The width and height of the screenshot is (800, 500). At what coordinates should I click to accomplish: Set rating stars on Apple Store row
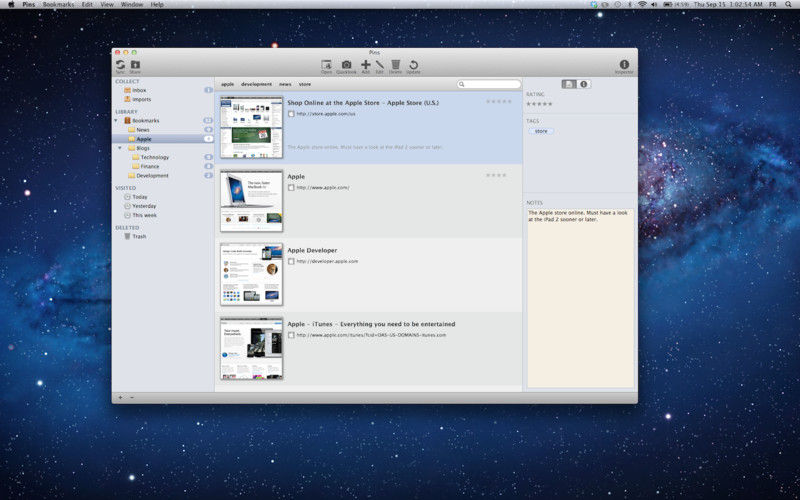(x=498, y=102)
